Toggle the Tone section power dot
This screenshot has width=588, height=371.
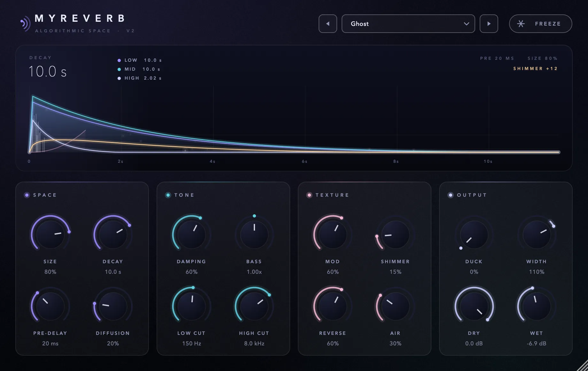(168, 195)
